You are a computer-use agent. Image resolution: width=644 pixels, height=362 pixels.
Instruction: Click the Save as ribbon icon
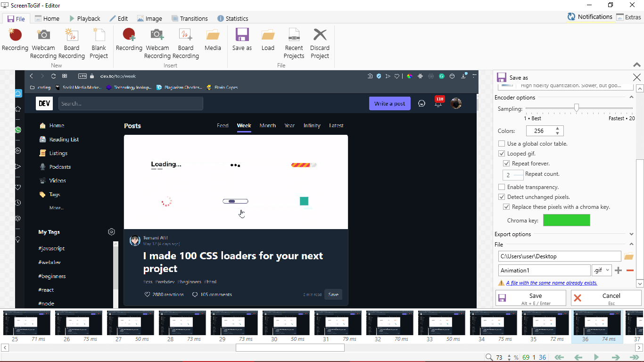click(x=242, y=36)
